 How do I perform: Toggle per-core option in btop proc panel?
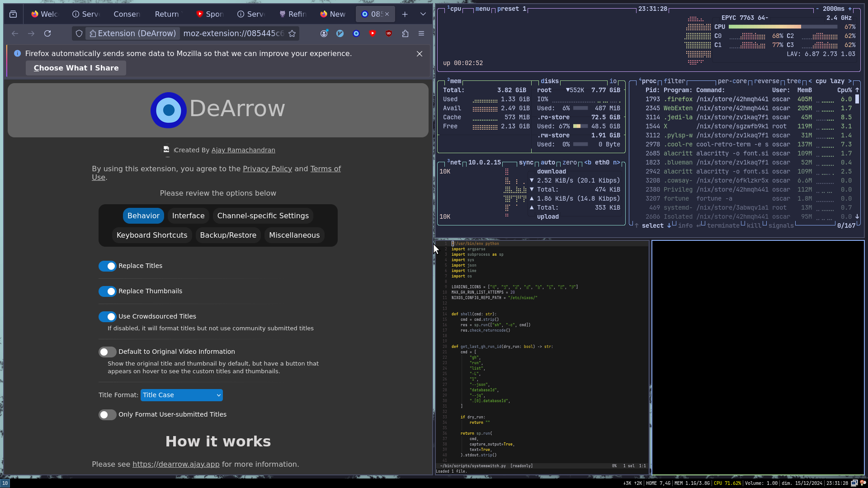click(x=732, y=81)
